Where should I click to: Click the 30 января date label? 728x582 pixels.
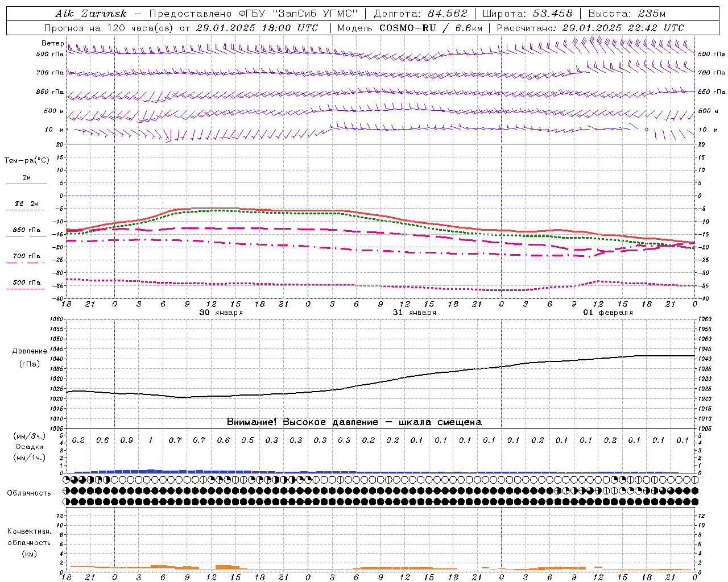point(221,313)
